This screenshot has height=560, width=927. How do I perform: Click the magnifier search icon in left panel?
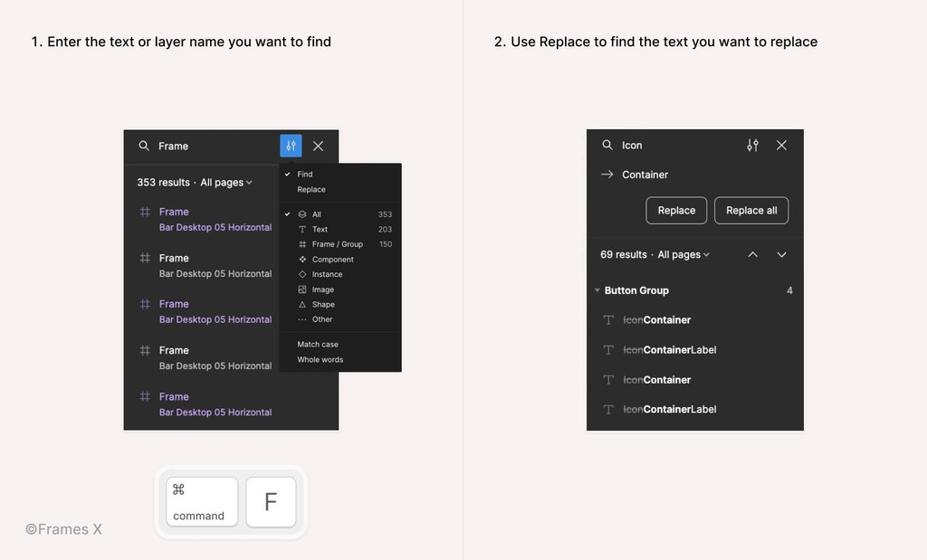(x=144, y=146)
